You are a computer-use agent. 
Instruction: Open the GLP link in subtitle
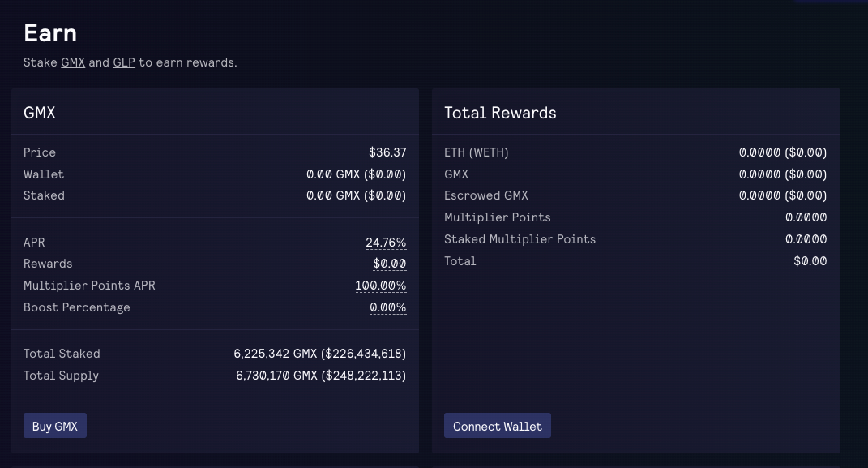pyautogui.click(x=124, y=62)
